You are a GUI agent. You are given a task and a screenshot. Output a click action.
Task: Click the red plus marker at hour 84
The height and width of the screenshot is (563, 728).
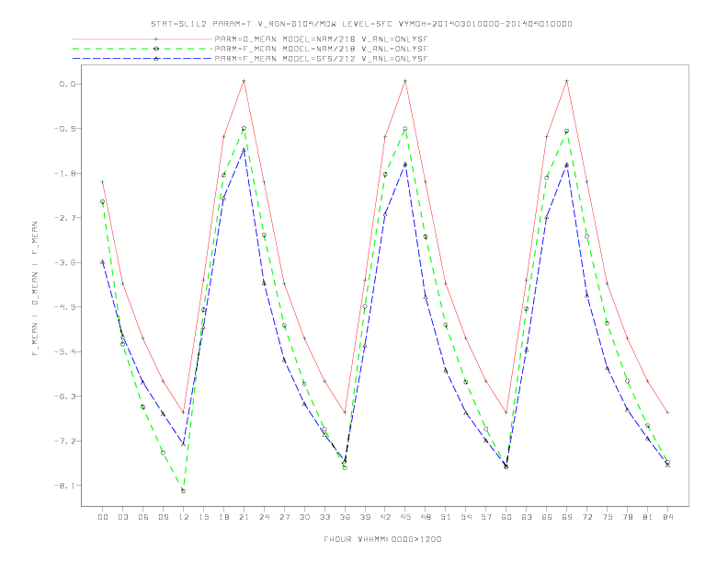667,412
